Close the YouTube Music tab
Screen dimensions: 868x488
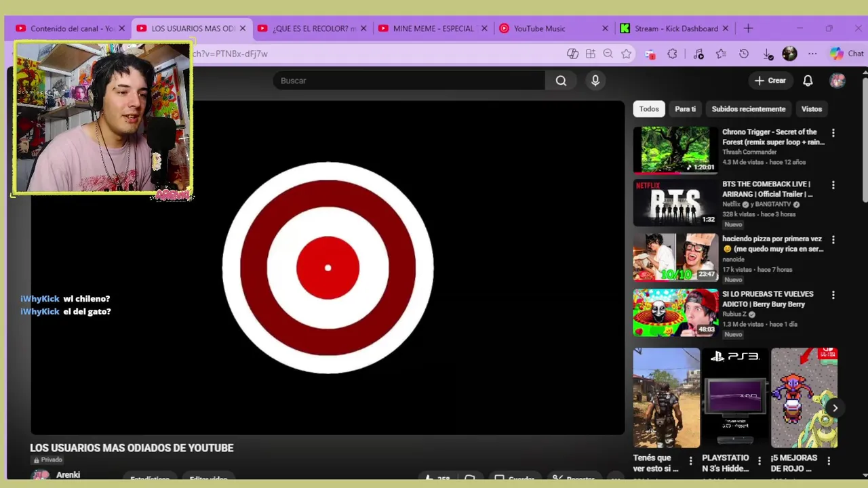point(605,28)
